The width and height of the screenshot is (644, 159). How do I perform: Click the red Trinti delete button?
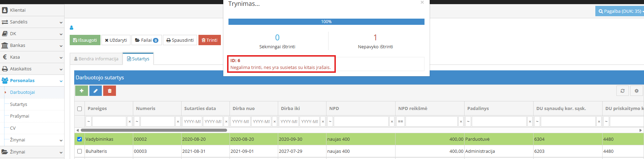209,40
